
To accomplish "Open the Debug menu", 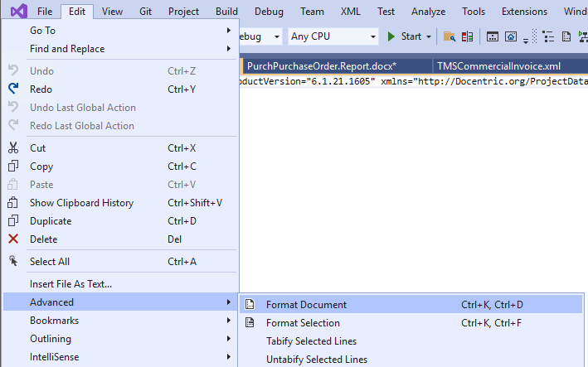I will pos(268,12).
